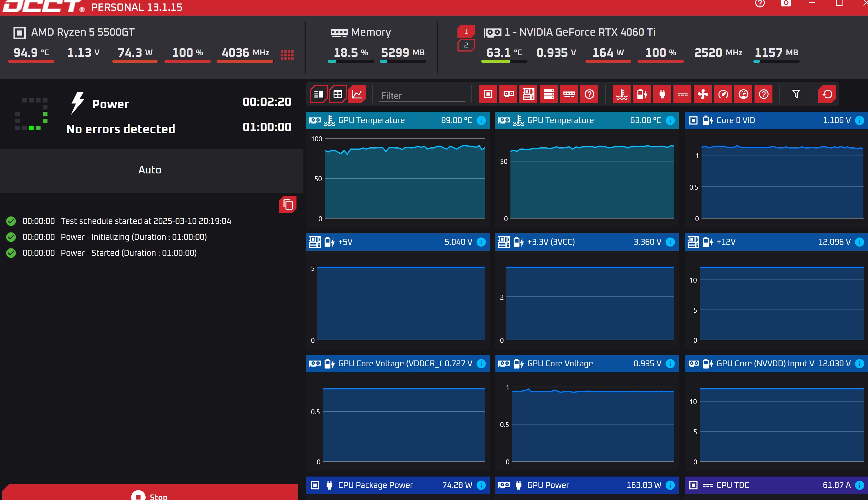The height and width of the screenshot is (500, 868).
Task: Click the +12V voltage graph area
Action: click(782, 304)
